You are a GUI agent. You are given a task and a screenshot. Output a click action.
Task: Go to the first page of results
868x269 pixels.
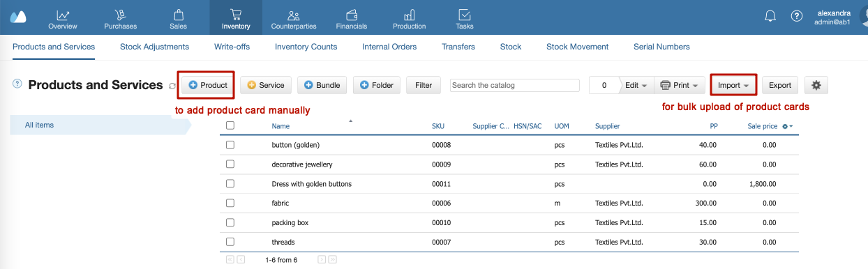click(230, 259)
